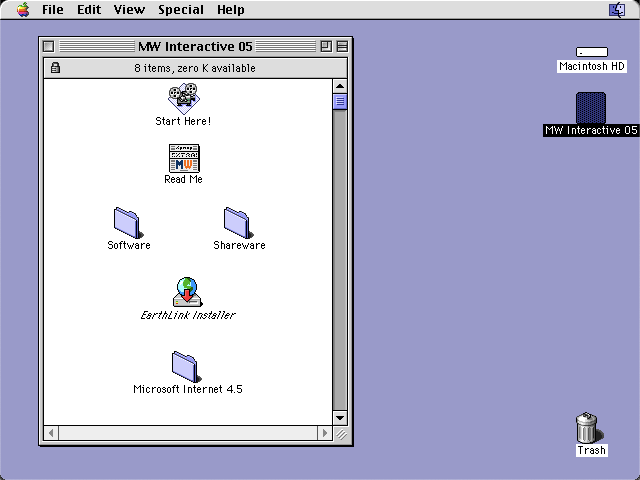The width and height of the screenshot is (640, 480).
Task: Click the "Read Me" label text
Action: coord(183,179)
